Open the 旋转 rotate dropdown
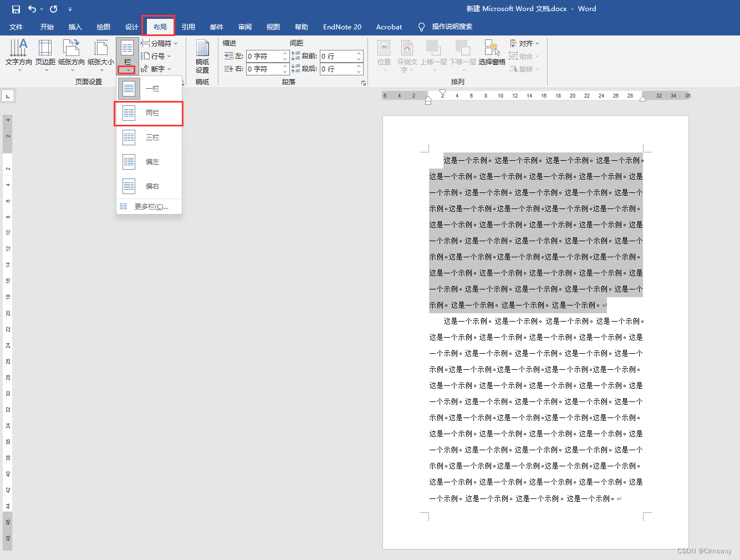The image size is (740, 560). click(524, 69)
